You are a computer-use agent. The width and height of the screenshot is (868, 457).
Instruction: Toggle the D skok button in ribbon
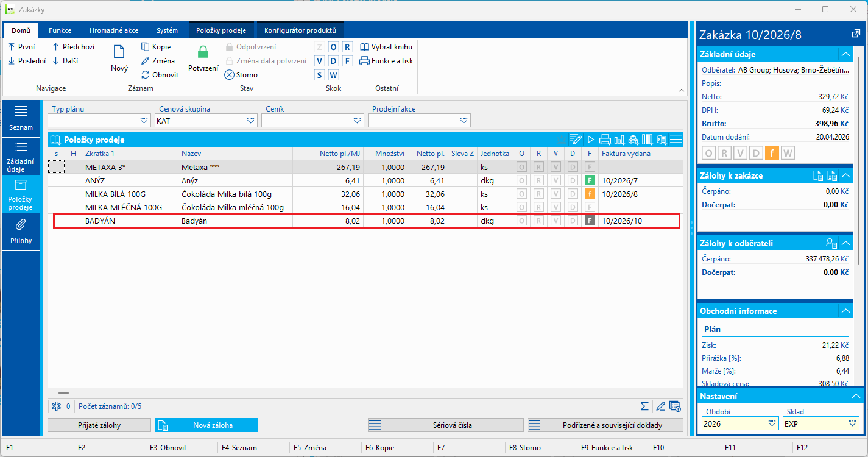click(333, 61)
